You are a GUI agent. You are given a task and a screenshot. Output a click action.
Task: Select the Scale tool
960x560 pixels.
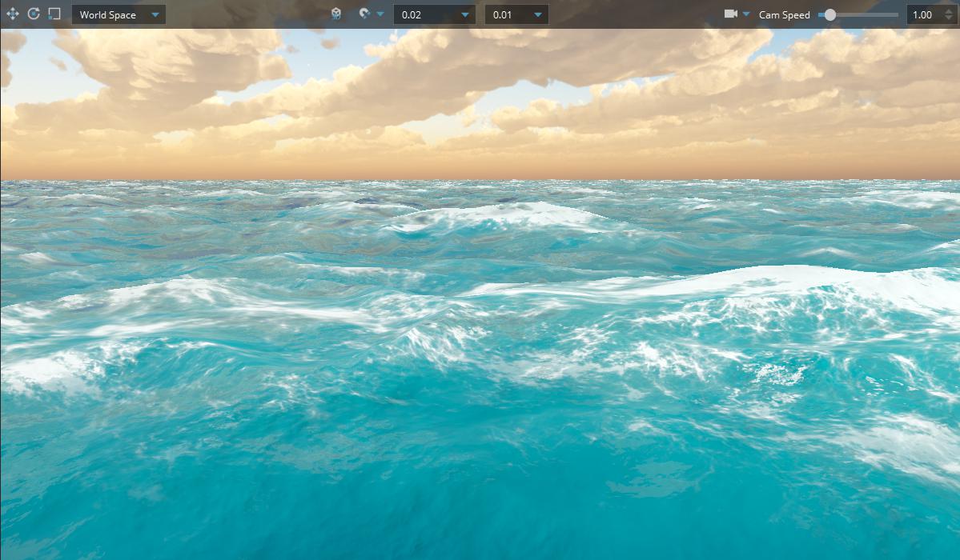pos(54,14)
